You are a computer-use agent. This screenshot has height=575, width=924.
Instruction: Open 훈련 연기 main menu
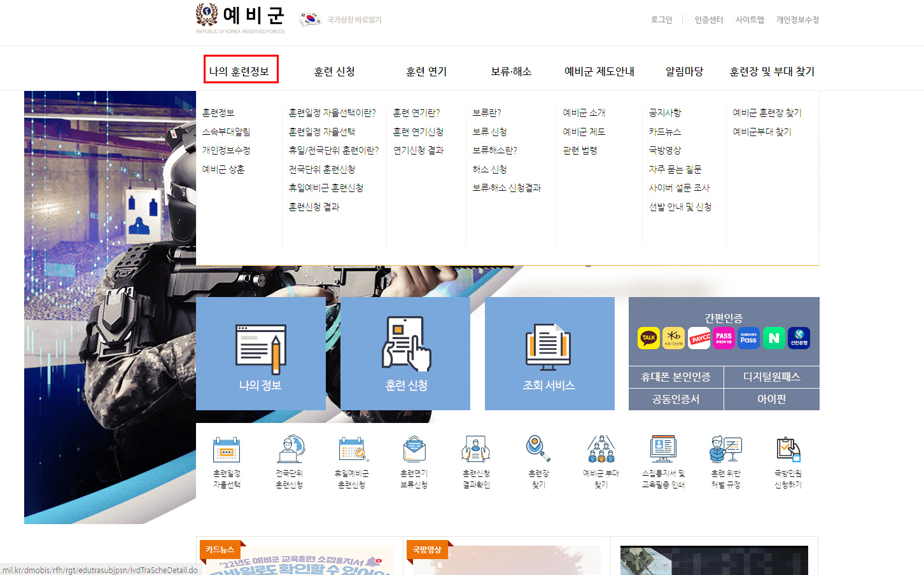pyautogui.click(x=426, y=72)
